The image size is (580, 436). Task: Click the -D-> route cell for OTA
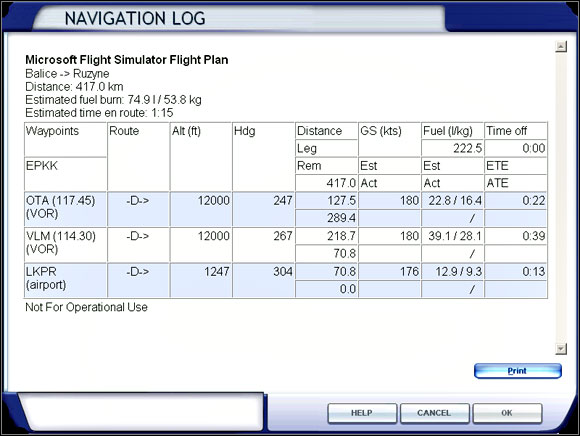tap(138, 209)
